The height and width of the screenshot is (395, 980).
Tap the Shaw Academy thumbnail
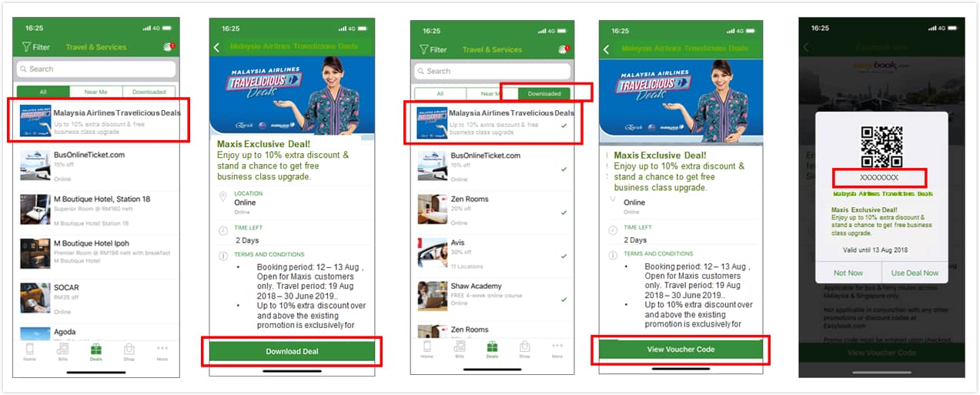click(x=432, y=296)
